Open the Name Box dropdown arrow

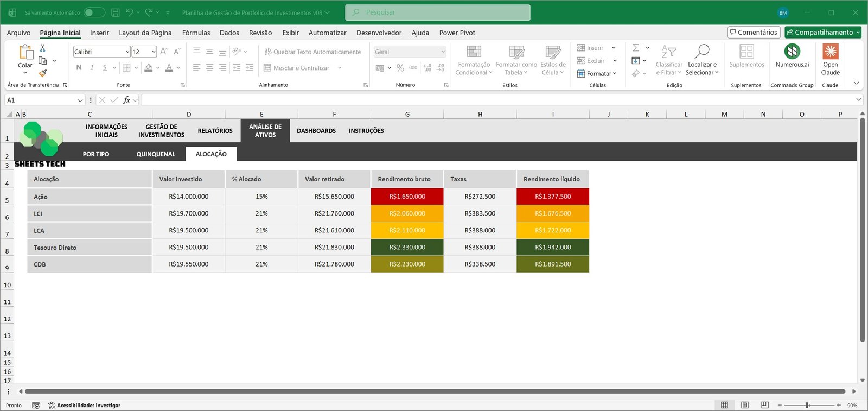tap(80, 100)
